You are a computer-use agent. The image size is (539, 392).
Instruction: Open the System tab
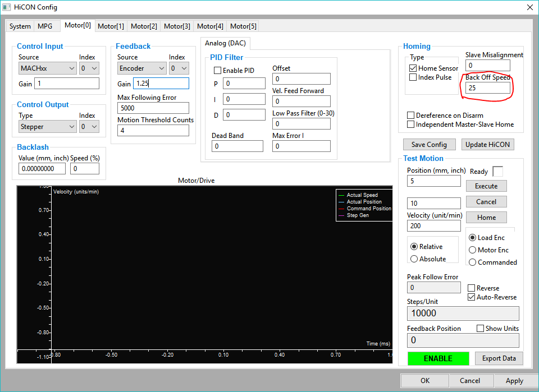(x=20, y=26)
